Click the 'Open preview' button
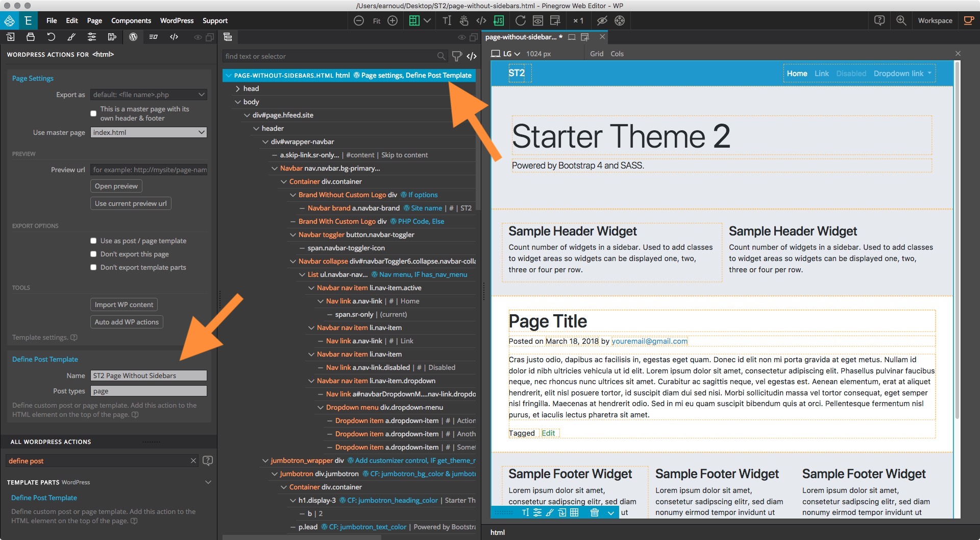The height and width of the screenshot is (540, 980). tap(116, 186)
